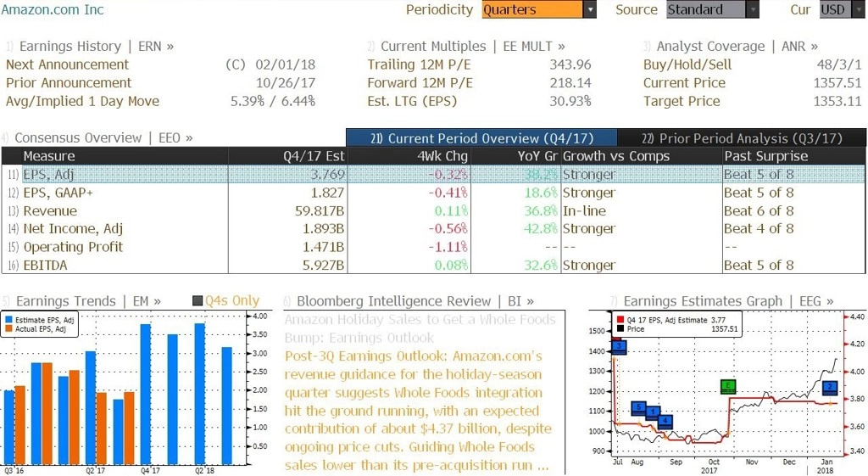Select the EPS, GAAP+ measure row
Screen dimensions: 868x476
[x=433, y=193]
